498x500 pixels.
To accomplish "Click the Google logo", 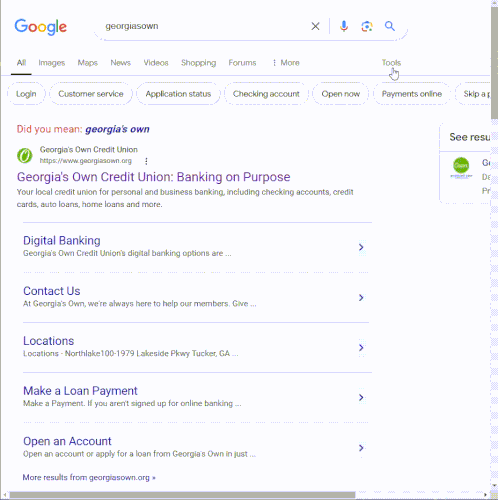I will (x=41, y=27).
